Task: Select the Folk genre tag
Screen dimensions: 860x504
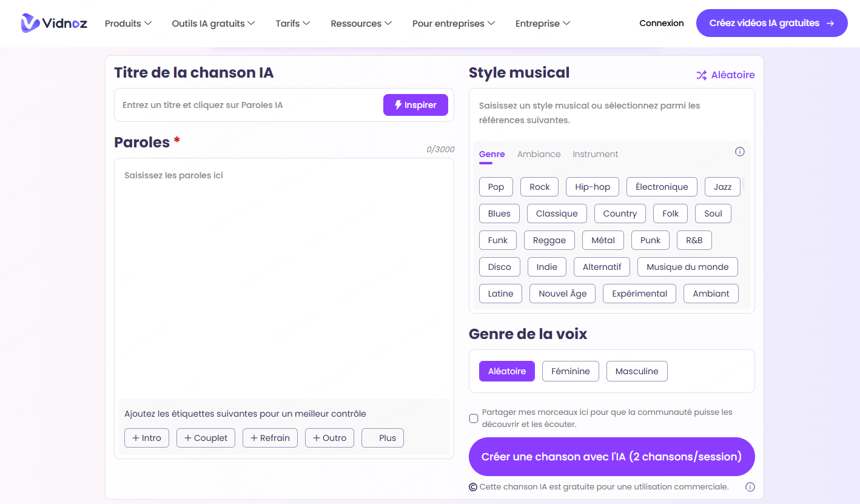Action: coord(670,213)
